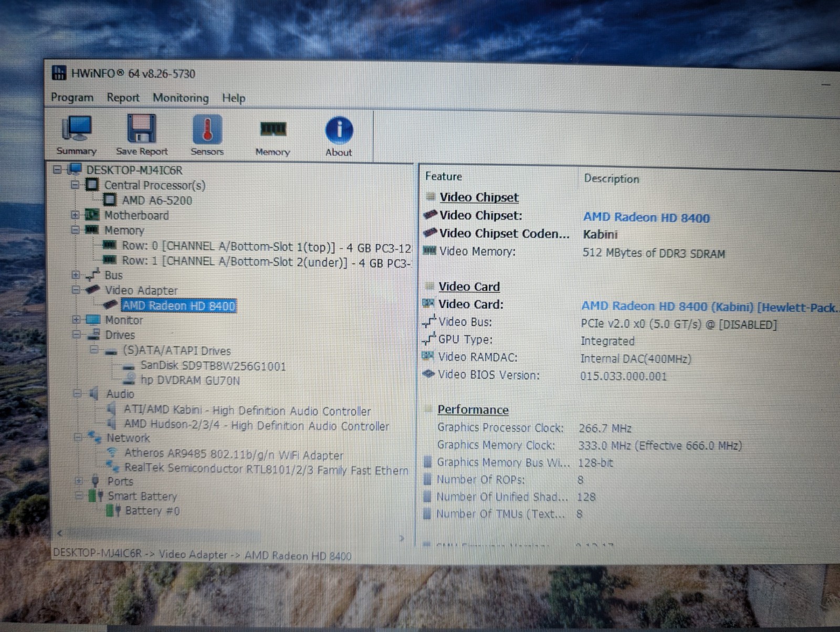840x632 pixels.
Task: Click the Performance section heading
Action: tap(473, 410)
